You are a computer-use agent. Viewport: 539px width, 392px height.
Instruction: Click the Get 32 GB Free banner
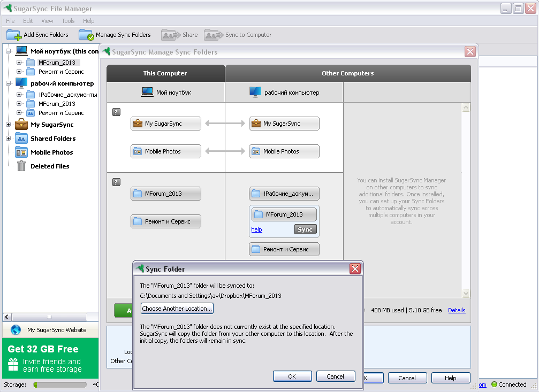pyautogui.click(x=50, y=358)
